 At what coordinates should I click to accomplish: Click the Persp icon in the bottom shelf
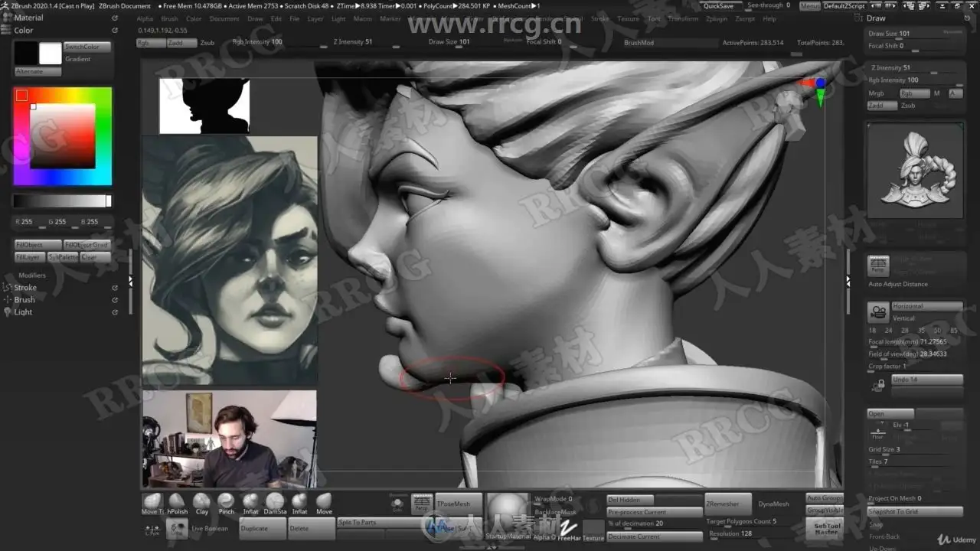422,503
